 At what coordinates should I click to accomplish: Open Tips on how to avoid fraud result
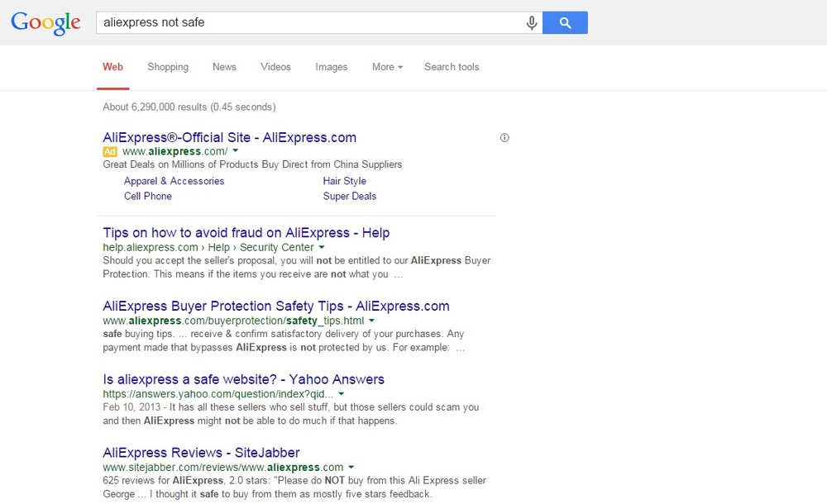(x=246, y=232)
